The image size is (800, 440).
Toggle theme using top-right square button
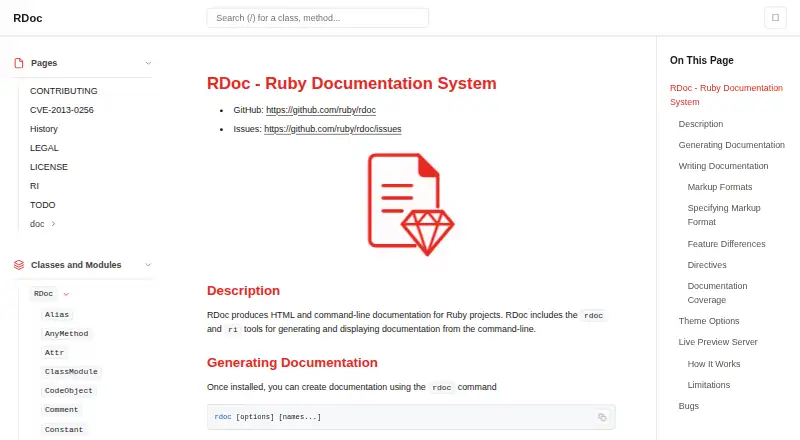point(775,18)
